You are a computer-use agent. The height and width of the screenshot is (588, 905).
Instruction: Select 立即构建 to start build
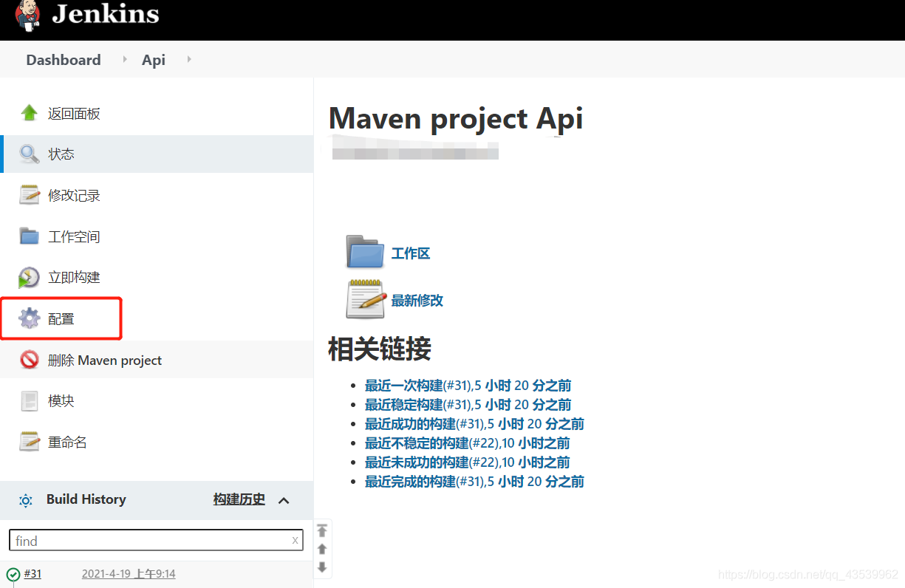[x=74, y=277]
